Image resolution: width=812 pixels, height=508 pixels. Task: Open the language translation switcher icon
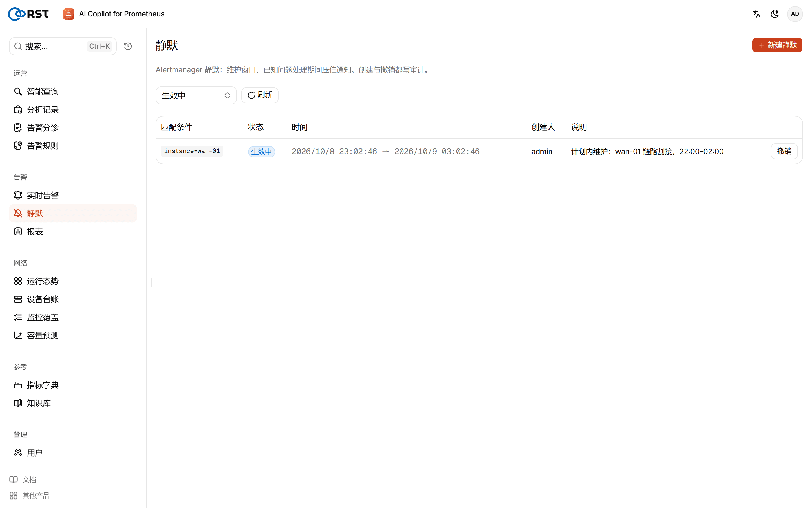click(x=757, y=14)
